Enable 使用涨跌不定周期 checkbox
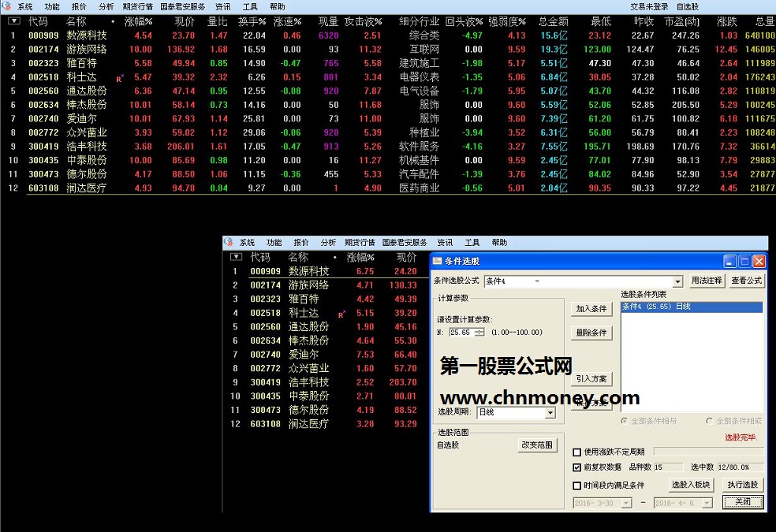Screen dimensions: 776x532 (x=576, y=452)
